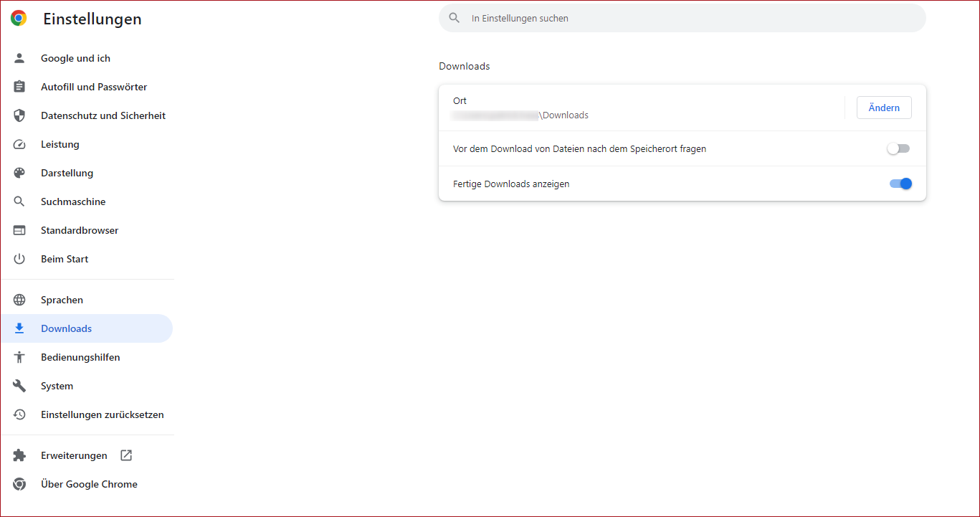The width and height of the screenshot is (980, 517).
Task: Open System via the wrench icon
Action: click(x=19, y=386)
